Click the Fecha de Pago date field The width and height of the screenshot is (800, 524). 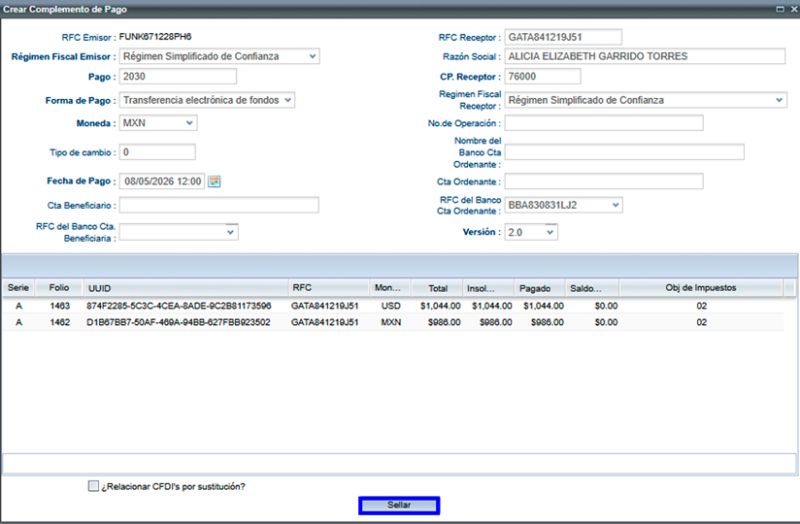point(162,181)
